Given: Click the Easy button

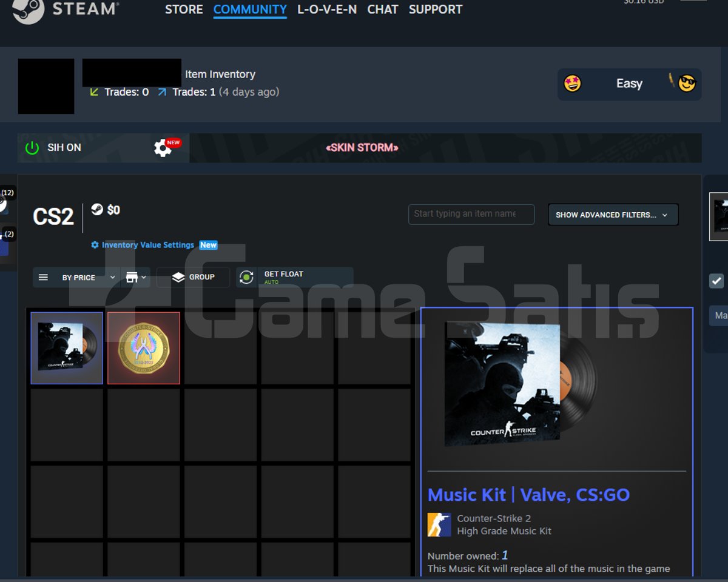Looking at the screenshot, I should 629,84.
